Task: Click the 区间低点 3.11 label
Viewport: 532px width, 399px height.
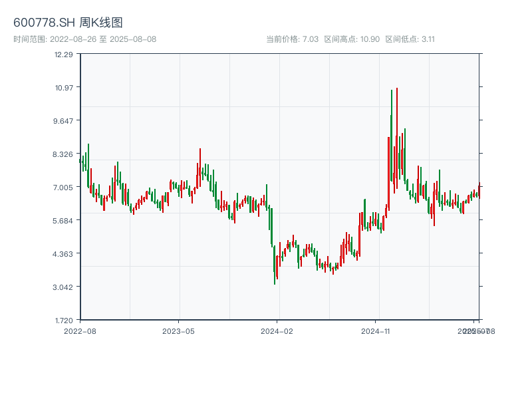Action: 410,39
